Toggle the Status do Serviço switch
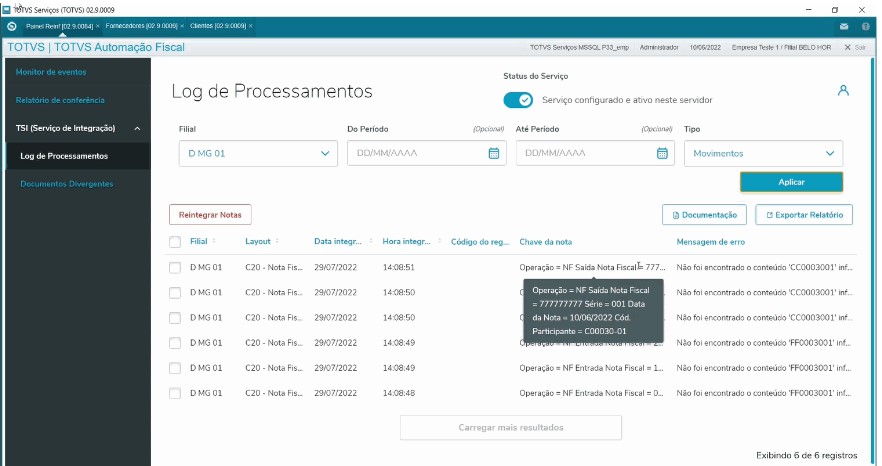The height and width of the screenshot is (466, 882). [518, 100]
